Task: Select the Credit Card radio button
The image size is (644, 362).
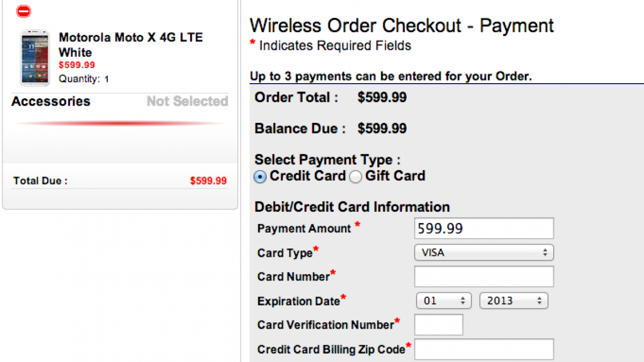Action: 260,177
